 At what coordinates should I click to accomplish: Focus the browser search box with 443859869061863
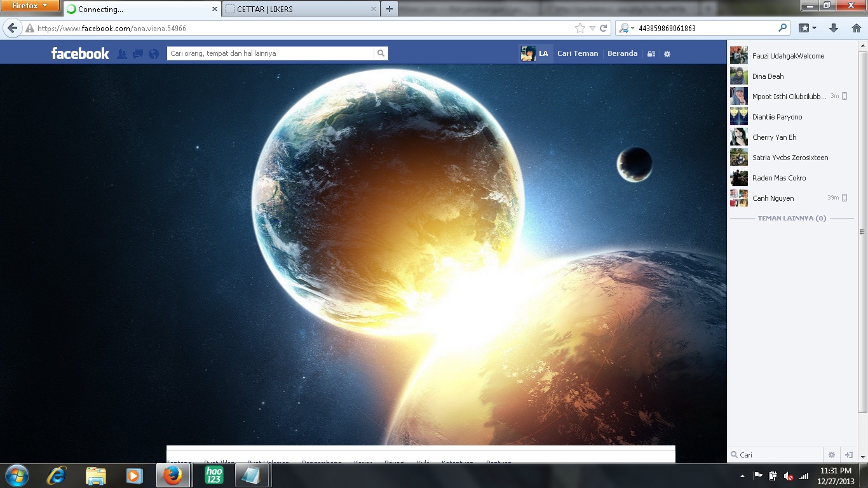pyautogui.click(x=707, y=29)
